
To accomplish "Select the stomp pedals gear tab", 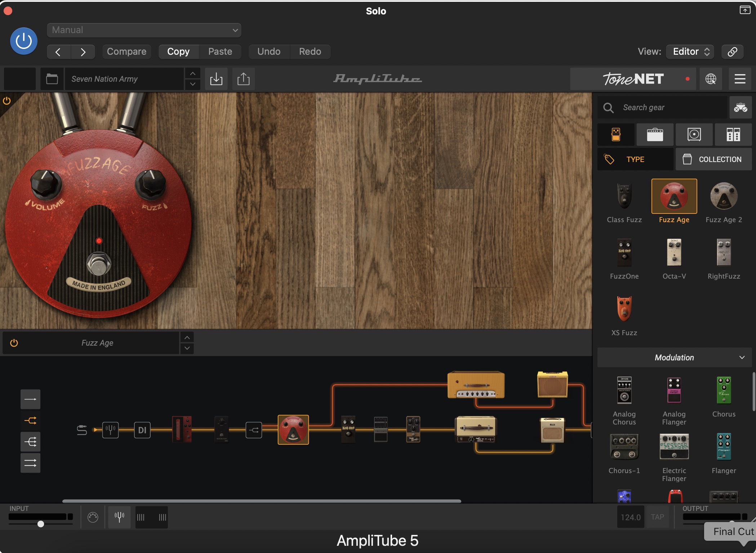I will (x=616, y=135).
